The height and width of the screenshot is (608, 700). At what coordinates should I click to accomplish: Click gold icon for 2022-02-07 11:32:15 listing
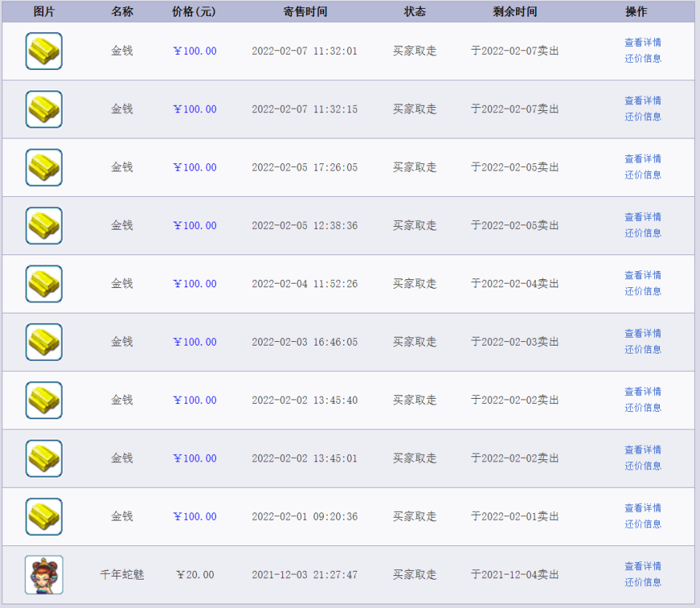(44, 109)
